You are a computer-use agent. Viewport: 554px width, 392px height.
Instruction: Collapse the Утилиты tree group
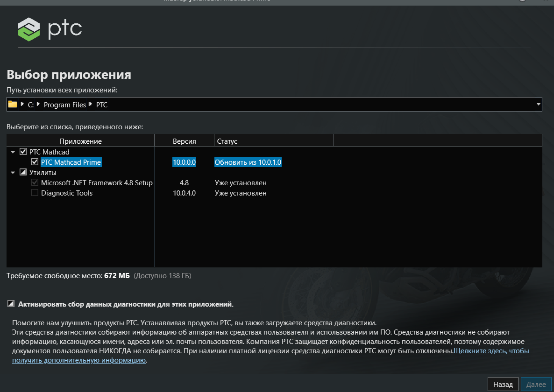12,173
